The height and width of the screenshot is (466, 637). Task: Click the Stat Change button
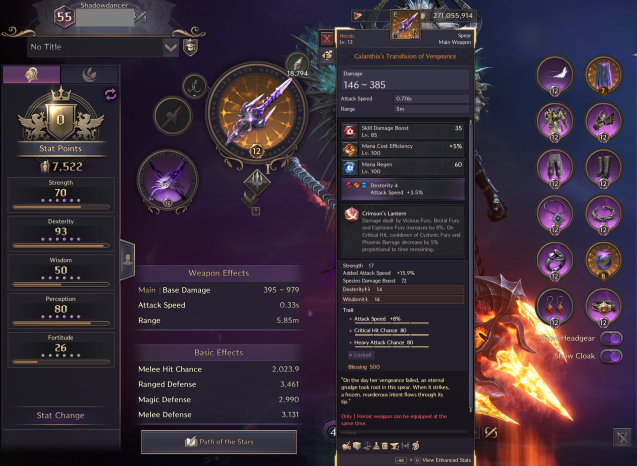pos(61,415)
